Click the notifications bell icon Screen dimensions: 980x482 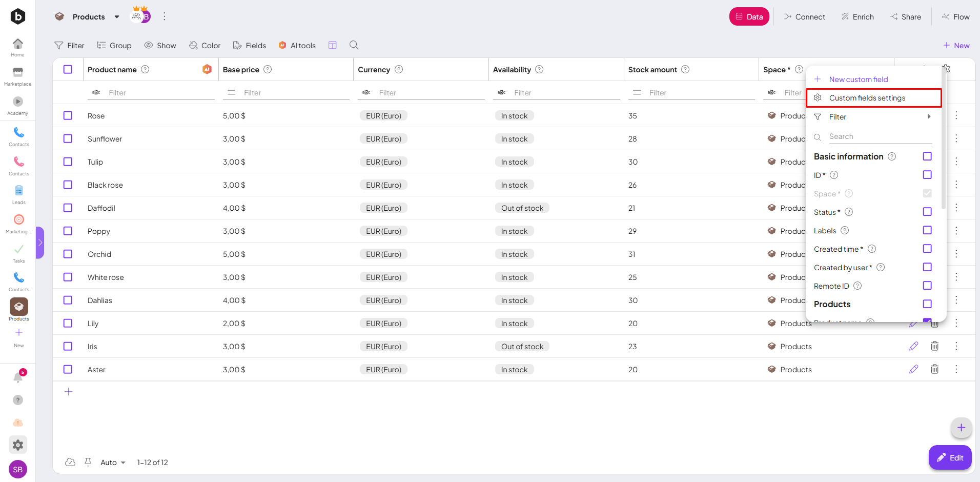18,378
